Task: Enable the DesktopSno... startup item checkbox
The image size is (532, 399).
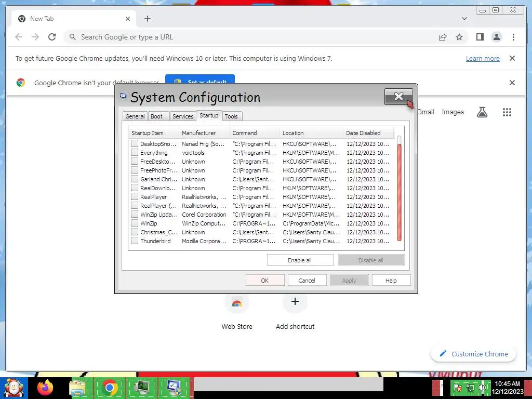Action: coord(135,143)
